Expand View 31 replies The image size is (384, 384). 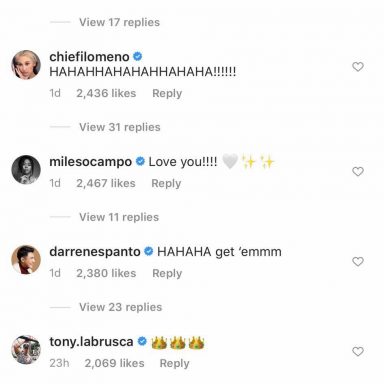120,127
